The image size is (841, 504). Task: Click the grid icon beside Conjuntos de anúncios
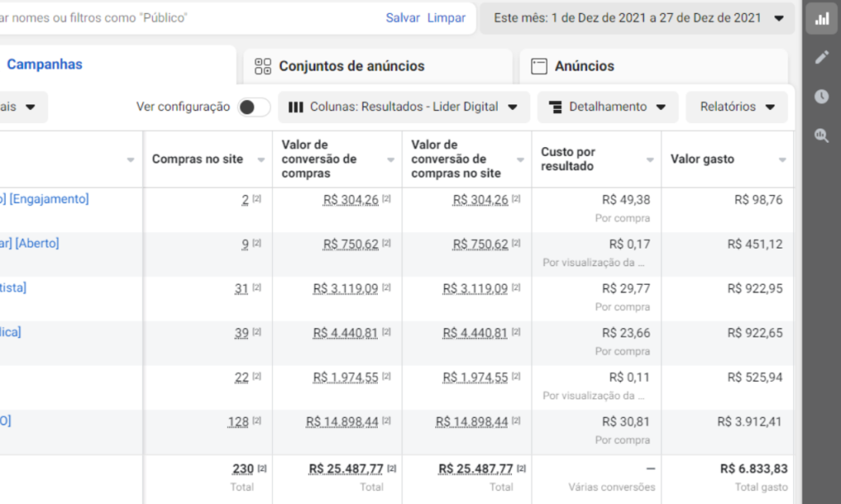coord(262,66)
